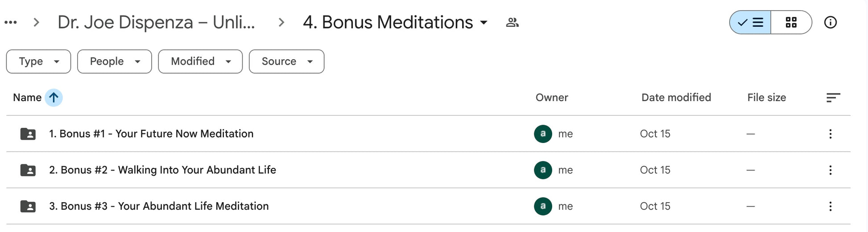This screenshot has width=868, height=232.
Task: Open more actions for Bonus #1 folder
Action: click(x=830, y=134)
